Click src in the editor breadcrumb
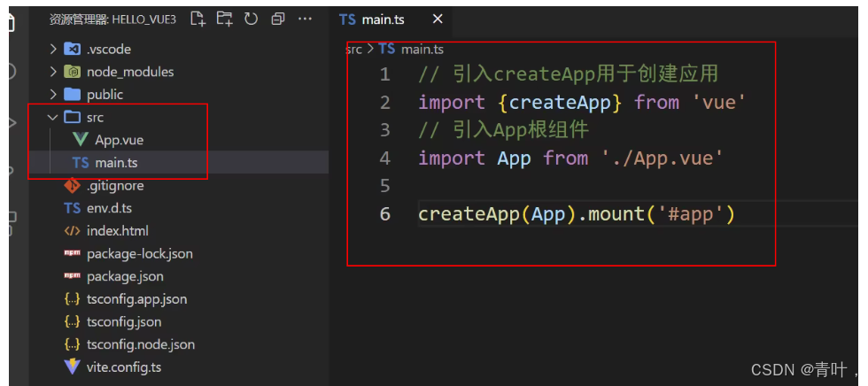Screen dimensions: 868x386 (353, 50)
